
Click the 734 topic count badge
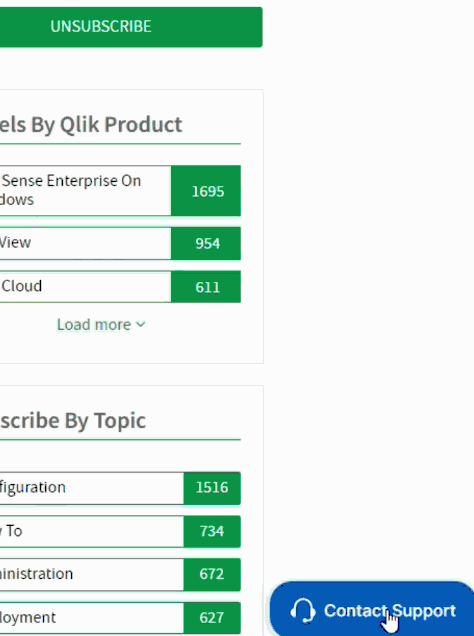click(x=212, y=531)
